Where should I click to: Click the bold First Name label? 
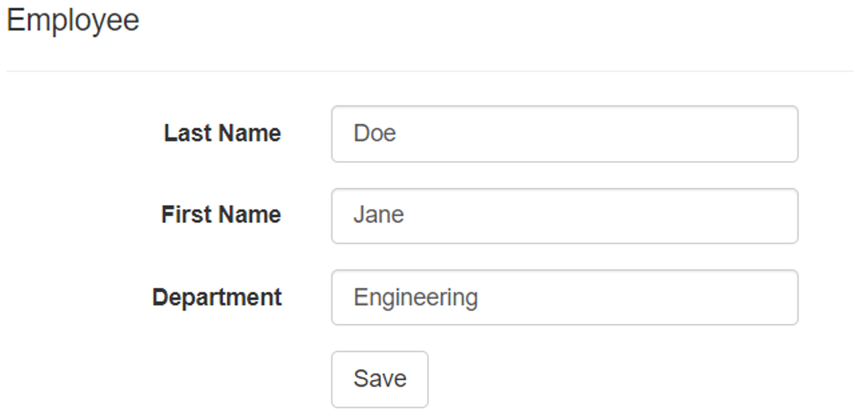221,215
